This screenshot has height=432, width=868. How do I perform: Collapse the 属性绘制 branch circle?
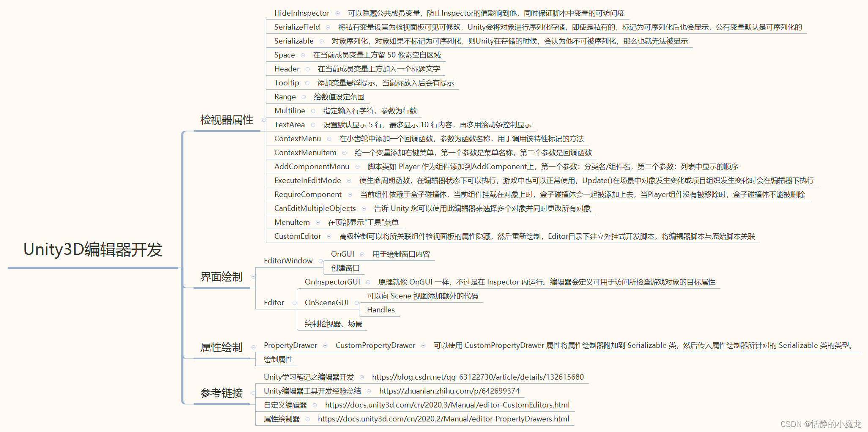[x=253, y=347]
